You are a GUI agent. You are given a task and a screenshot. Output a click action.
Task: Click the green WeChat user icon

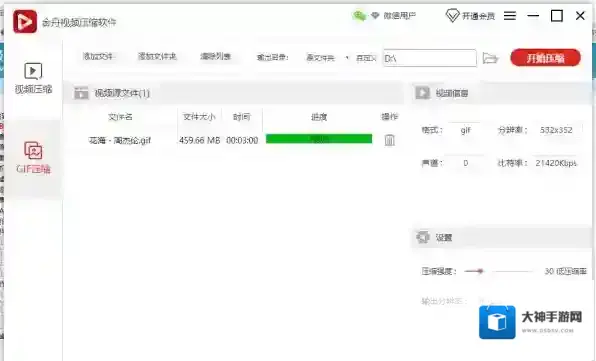pos(359,16)
